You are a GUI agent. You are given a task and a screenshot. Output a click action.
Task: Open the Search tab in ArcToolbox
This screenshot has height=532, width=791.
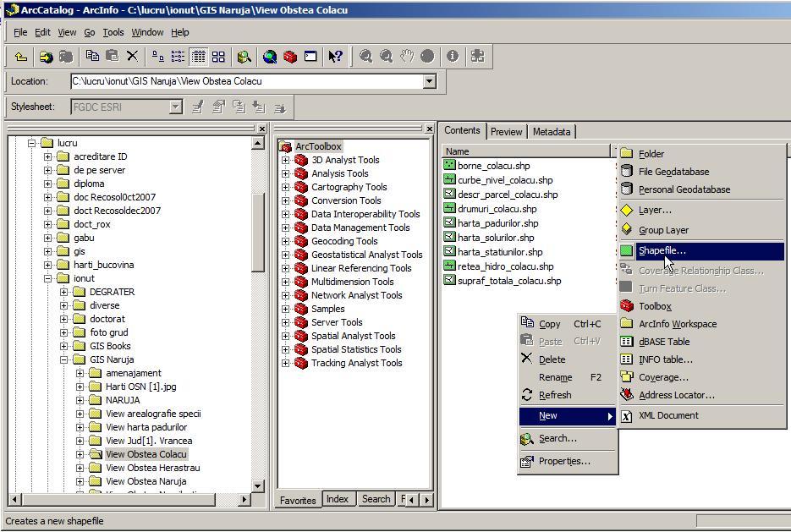(376, 499)
